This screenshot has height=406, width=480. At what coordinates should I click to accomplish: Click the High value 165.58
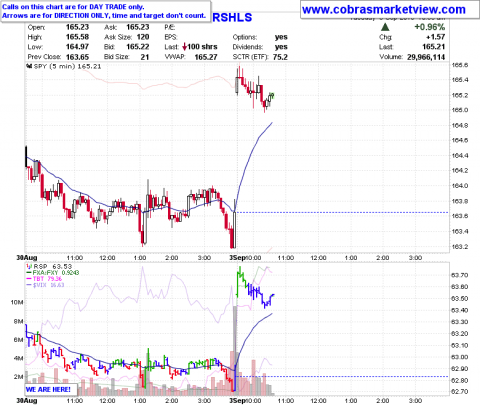click(x=77, y=37)
